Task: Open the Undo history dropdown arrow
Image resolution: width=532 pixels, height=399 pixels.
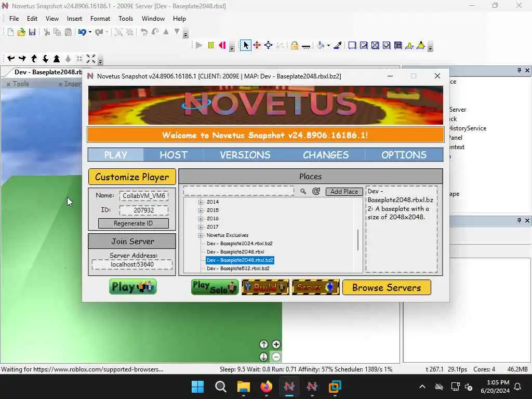Action: [x=90, y=32]
